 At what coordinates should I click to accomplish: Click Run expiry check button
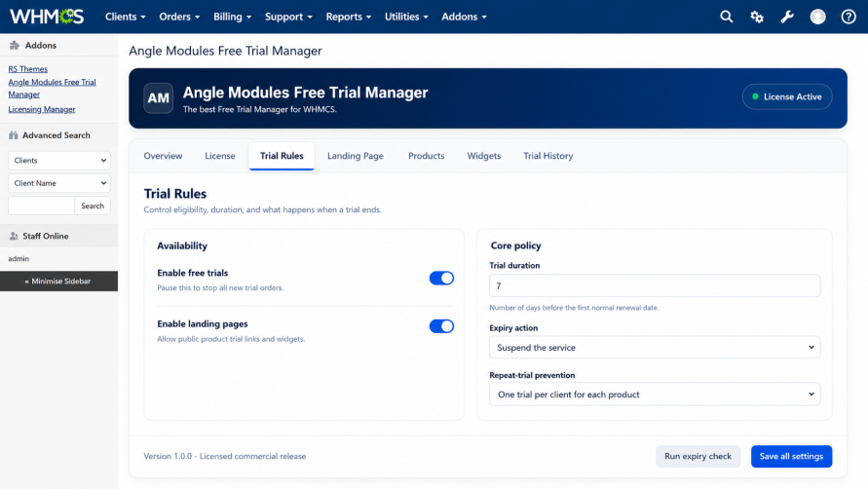[x=698, y=456]
